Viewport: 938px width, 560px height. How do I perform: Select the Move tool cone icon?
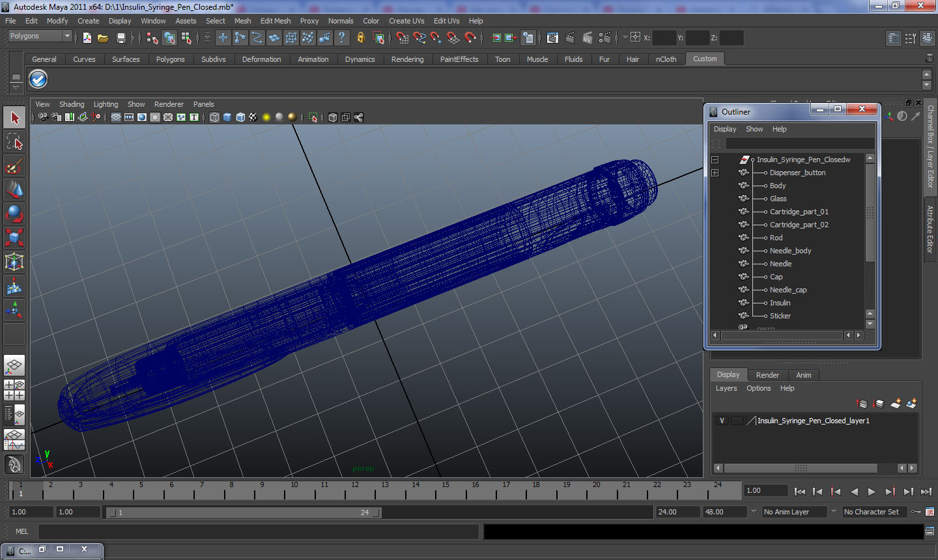[14, 190]
